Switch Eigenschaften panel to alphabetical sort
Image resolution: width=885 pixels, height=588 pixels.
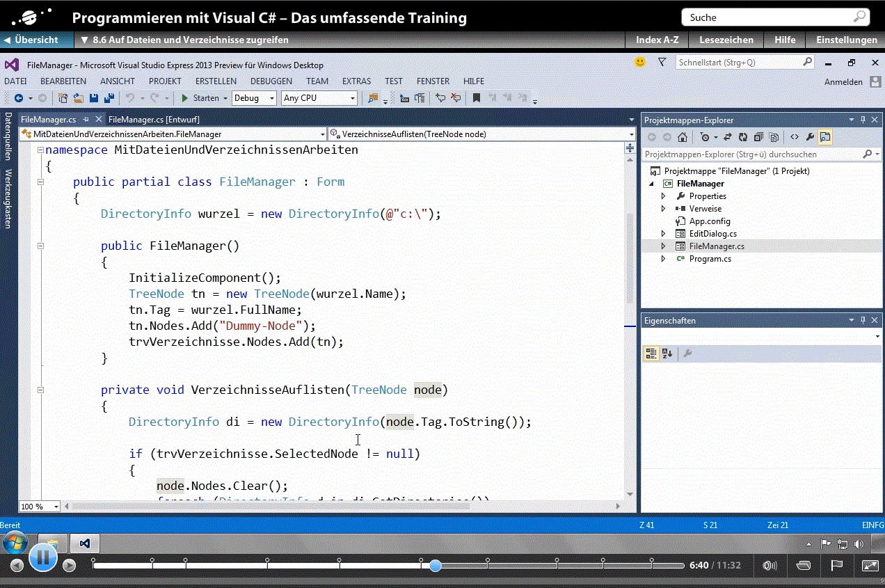click(667, 353)
